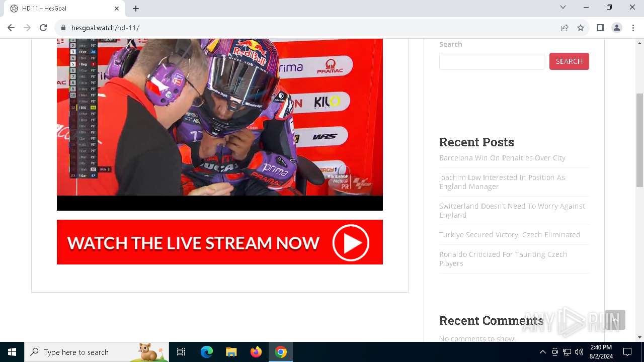Switch to Chrome in taskbar
This screenshot has height=362, width=644.
[281, 352]
